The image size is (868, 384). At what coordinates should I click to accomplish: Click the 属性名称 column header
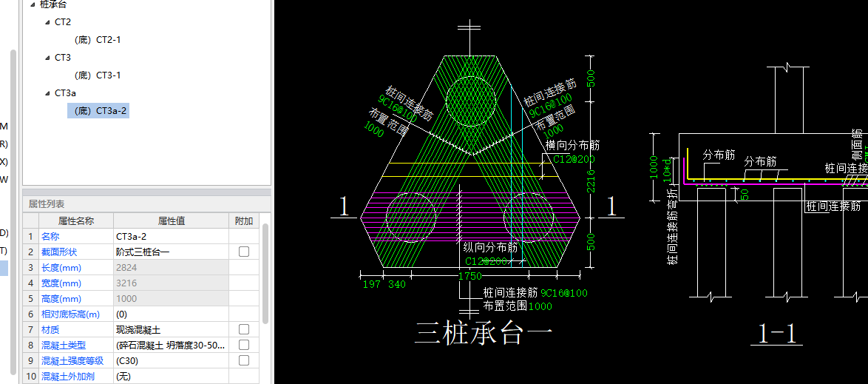coord(76,220)
